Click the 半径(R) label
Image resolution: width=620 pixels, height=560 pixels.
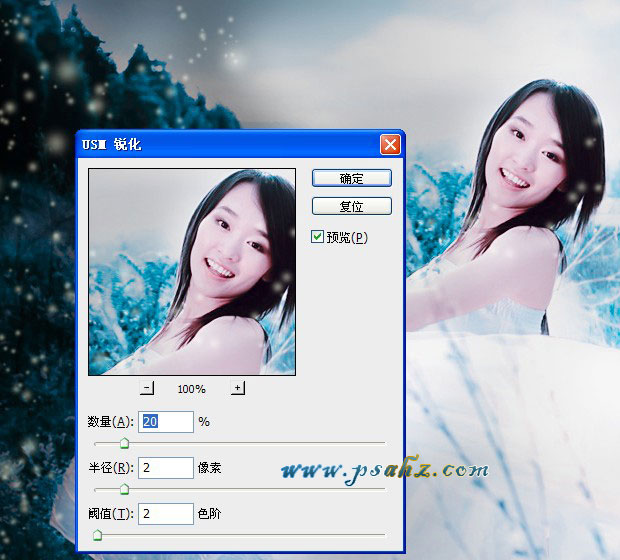pyautogui.click(x=111, y=468)
